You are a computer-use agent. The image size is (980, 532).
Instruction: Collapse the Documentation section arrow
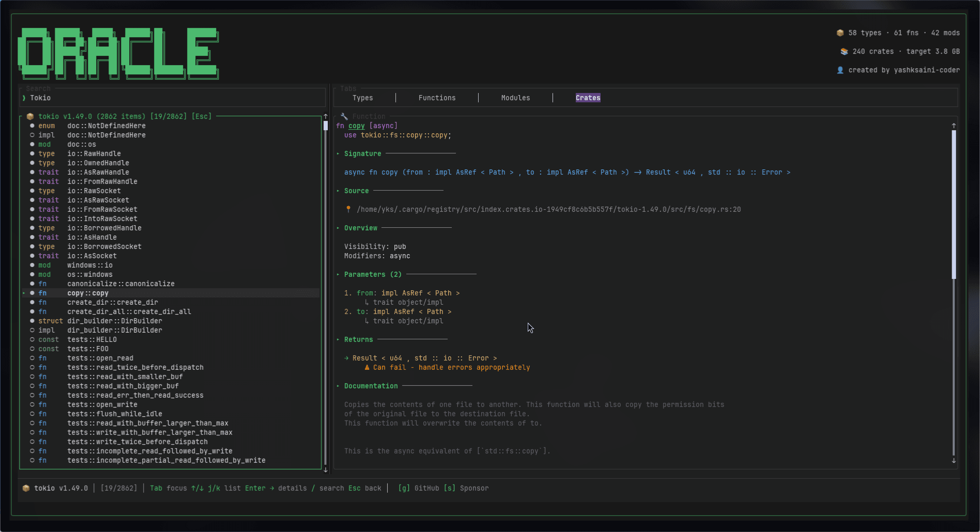(x=338, y=386)
